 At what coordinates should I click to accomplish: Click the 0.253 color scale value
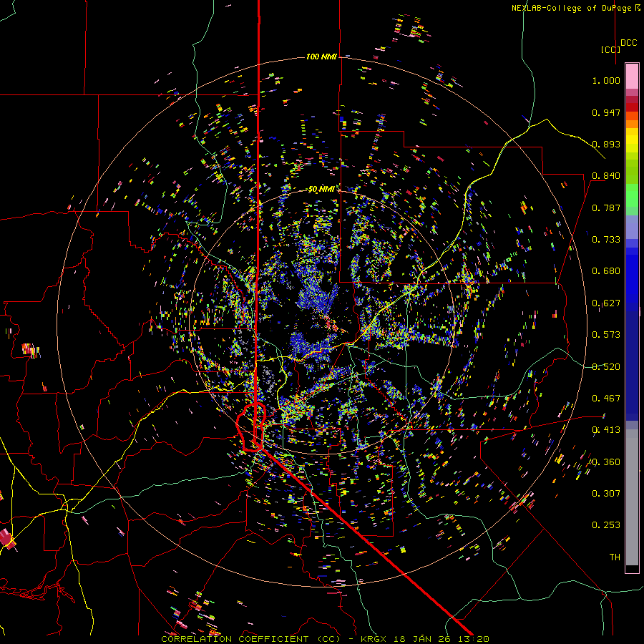[x=606, y=525]
